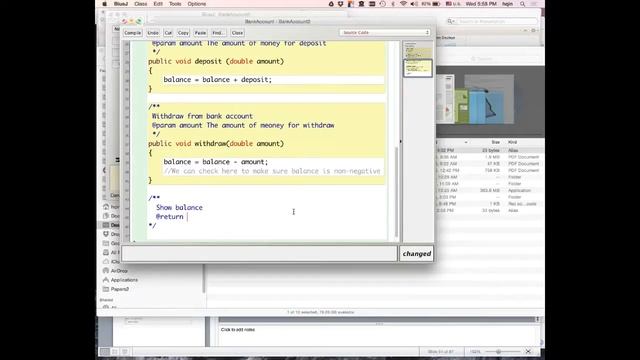Click the editor status message field
640x360 pixels.
tap(259, 253)
